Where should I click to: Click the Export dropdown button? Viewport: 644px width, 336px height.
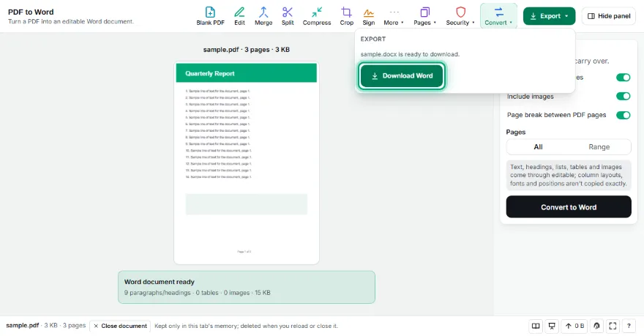point(549,16)
